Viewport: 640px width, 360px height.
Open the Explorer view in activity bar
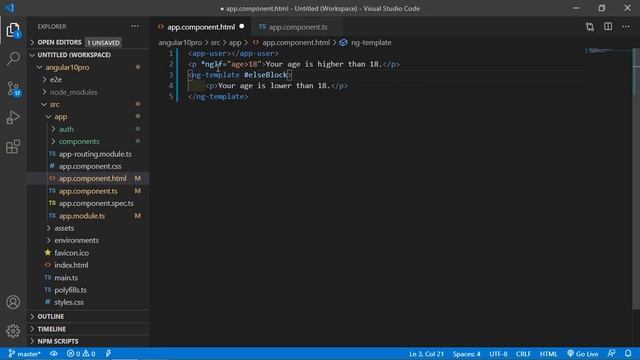[13, 30]
